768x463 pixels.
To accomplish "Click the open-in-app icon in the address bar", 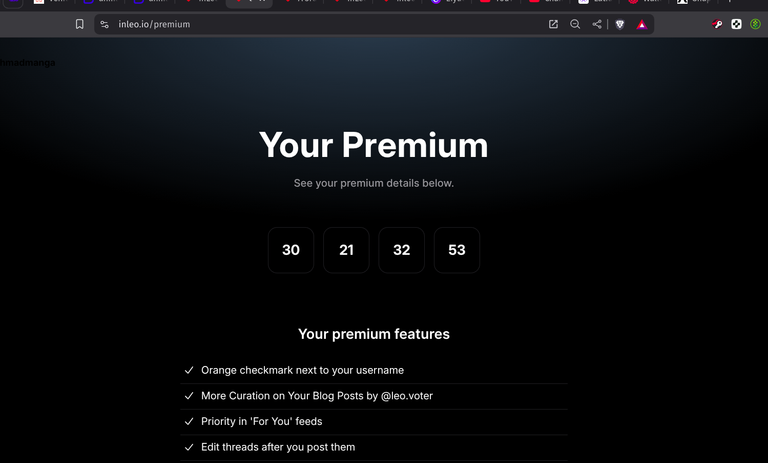I will 553,24.
